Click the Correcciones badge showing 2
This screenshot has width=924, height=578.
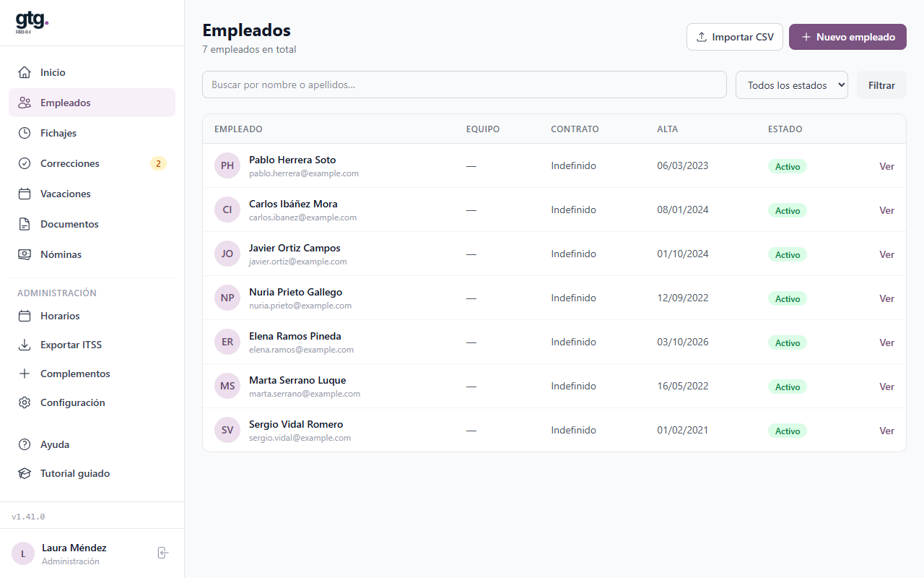[158, 163]
